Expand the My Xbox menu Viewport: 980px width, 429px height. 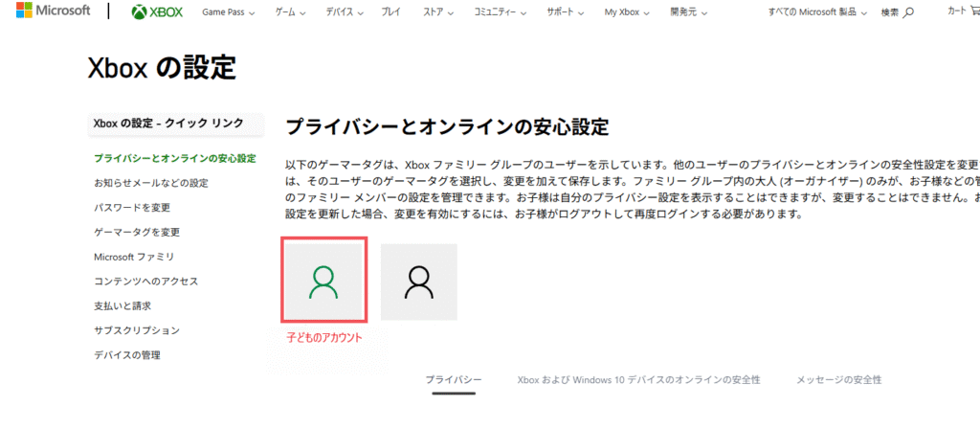pyautogui.click(x=627, y=12)
